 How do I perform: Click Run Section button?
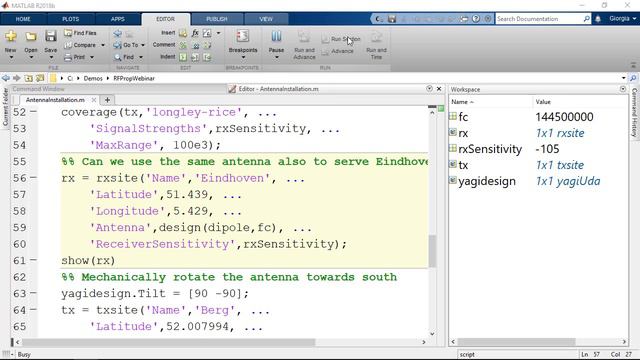click(x=341, y=39)
